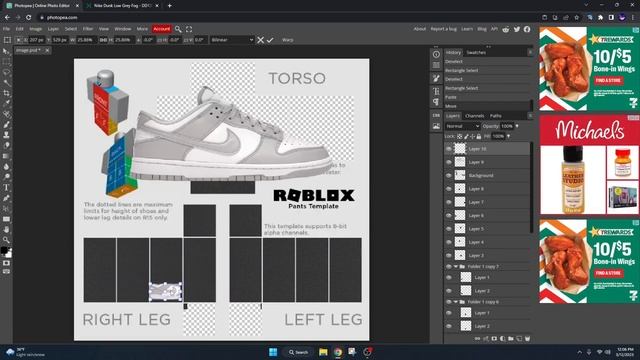
Task: Select the Pen tool
Action: [6, 198]
